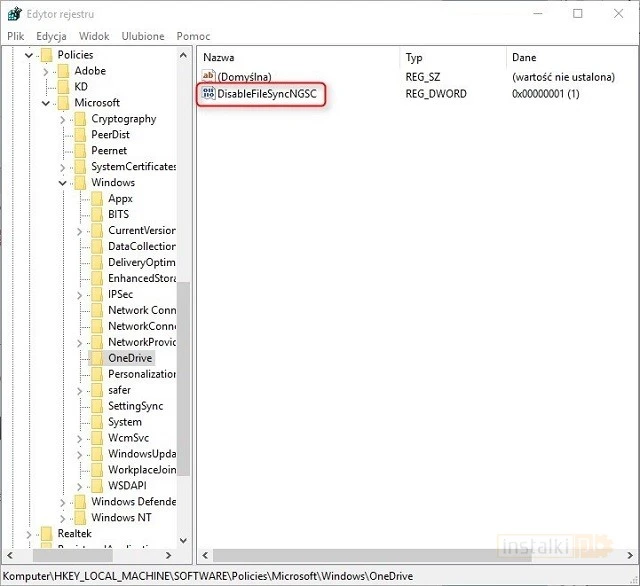
Task: Open the Ulubione menu
Action: click(143, 36)
